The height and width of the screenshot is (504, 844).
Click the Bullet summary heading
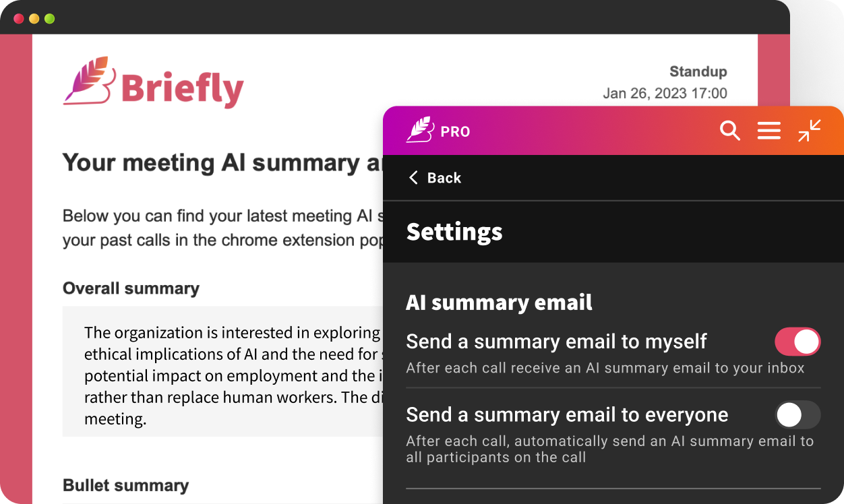pyautogui.click(x=125, y=485)
